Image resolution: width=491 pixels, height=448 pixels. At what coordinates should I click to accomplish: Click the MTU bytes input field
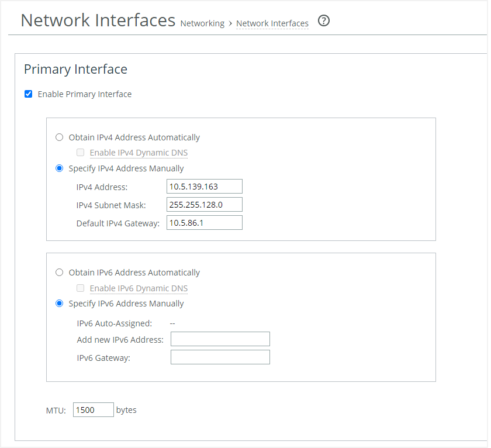point(94,410)
